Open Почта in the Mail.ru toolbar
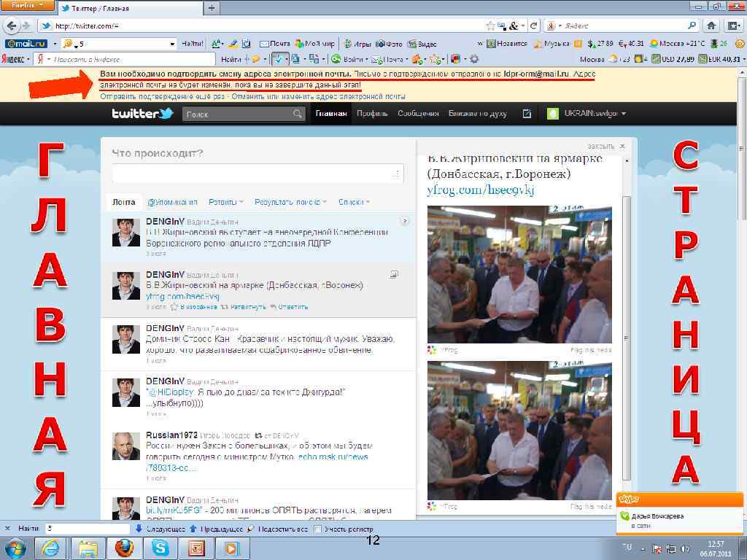Image resolution: width=747 pixels, height=560 pixels. [x=275, y=44]
